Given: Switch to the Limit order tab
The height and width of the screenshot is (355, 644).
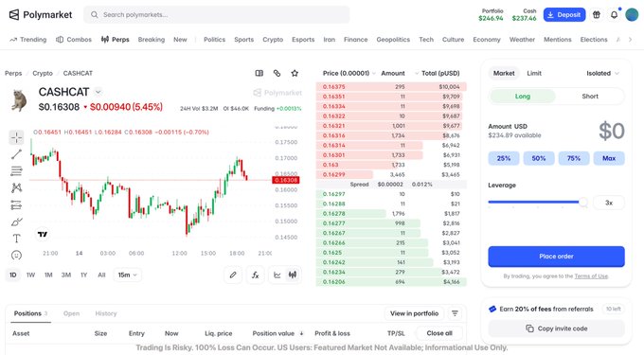Looking at the screenshot, I should tap(534, 73).
